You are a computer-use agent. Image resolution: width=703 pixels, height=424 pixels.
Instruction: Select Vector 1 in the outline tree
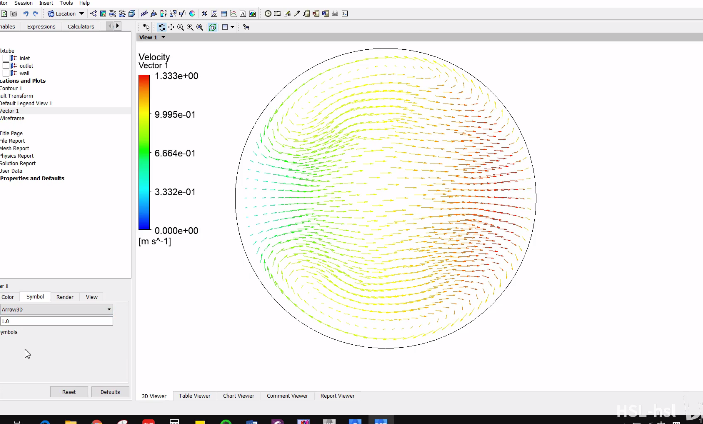tap(10, 111)
